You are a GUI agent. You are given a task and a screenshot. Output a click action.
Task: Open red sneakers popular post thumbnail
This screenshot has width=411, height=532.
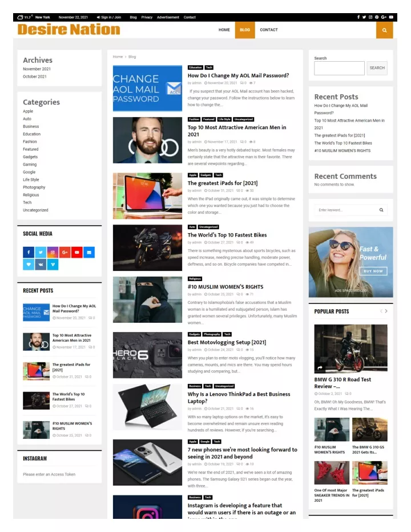[x=332, y=473]
